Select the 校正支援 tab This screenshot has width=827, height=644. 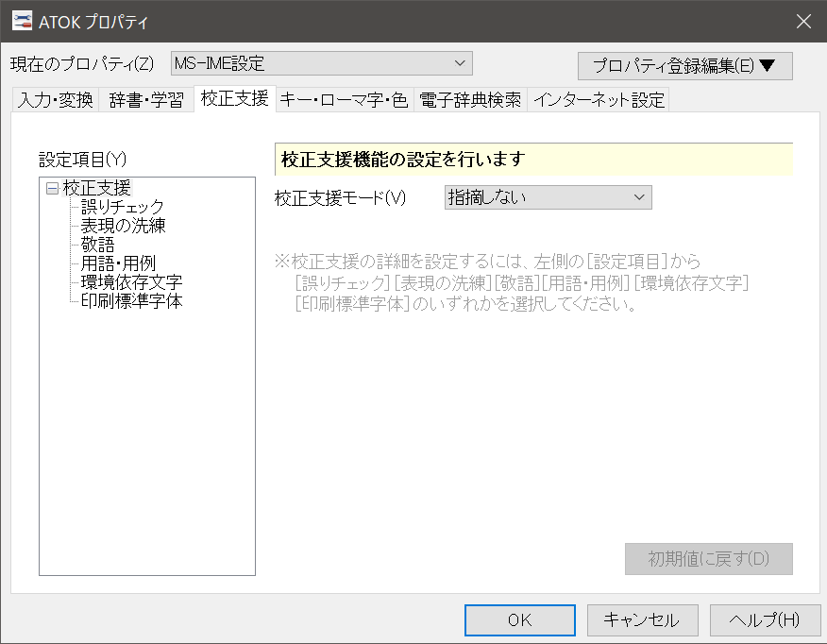(x=235, y=98)
